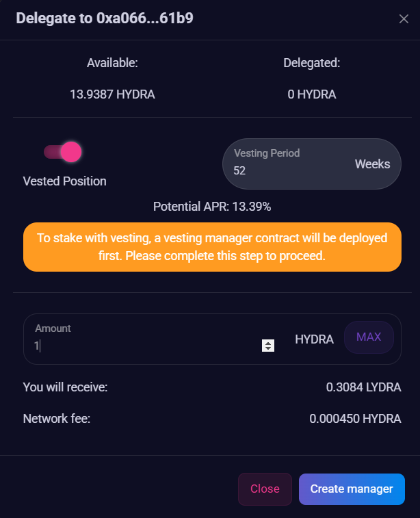Click the Potential APR 13.39% text
420x518 pixels.
click(x=212, y=207)
